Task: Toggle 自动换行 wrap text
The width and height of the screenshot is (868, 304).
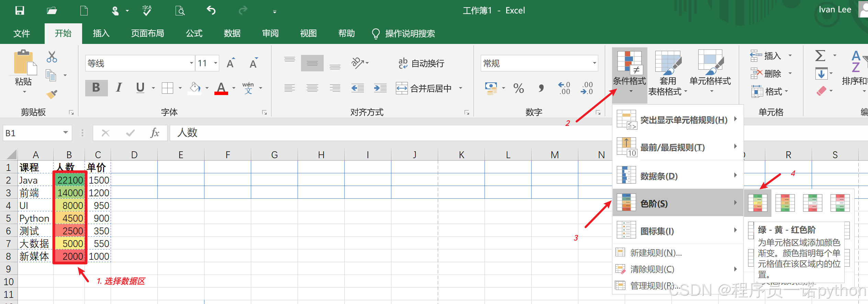Action: 421,63
